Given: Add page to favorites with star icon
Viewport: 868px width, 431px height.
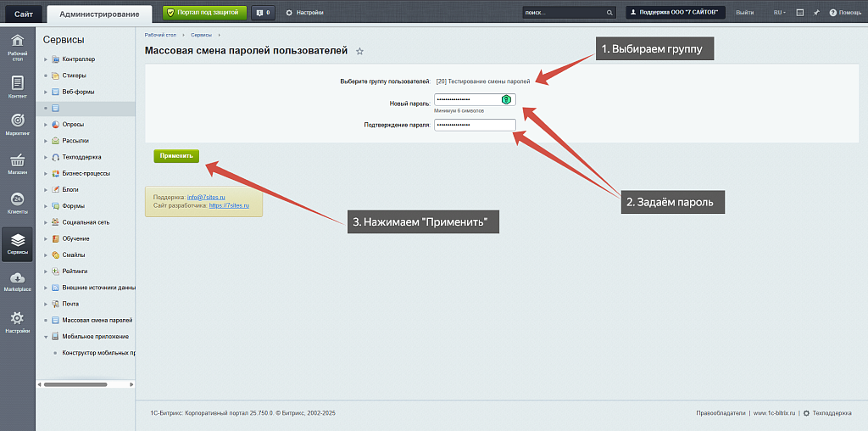Looking at the screenshot, I should 359,52.
